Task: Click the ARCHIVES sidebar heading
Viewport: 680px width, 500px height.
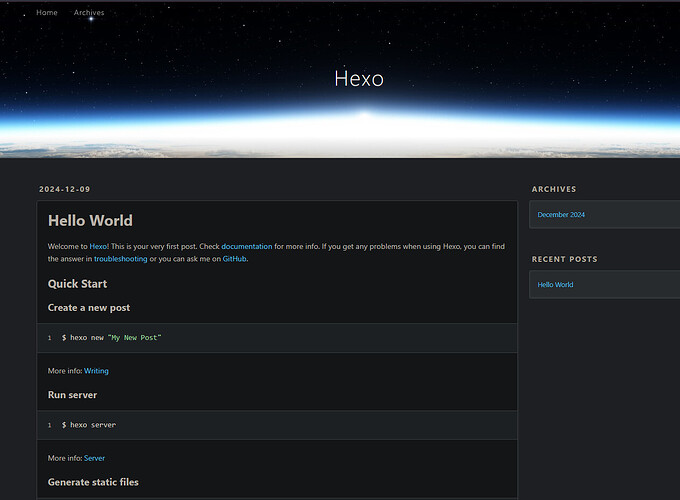Action: coord(554,189)
